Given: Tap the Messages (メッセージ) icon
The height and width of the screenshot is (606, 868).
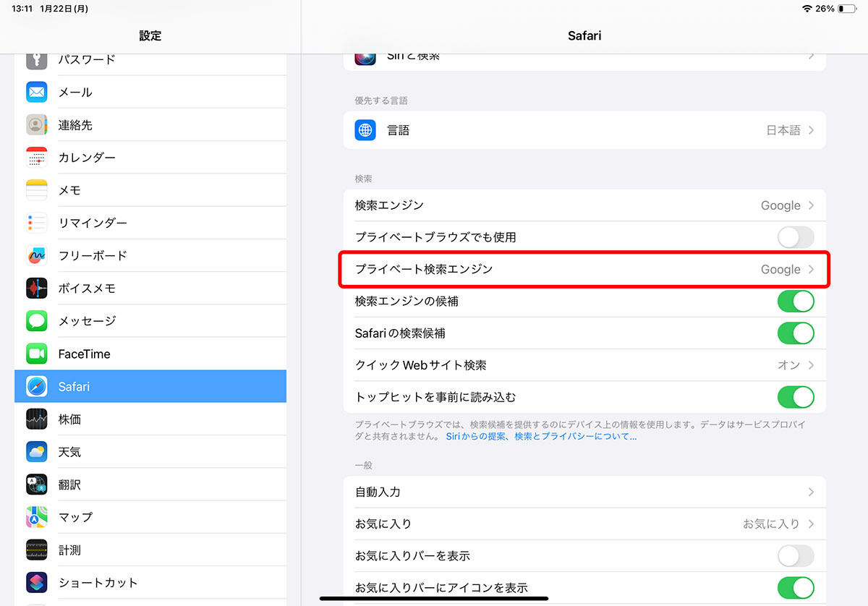Looking at the screenshot, I should [37, 320].
